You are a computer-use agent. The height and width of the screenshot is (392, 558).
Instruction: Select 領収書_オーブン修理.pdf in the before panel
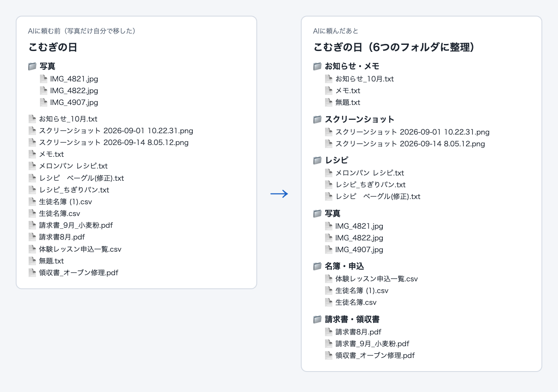tap(78, 273)
